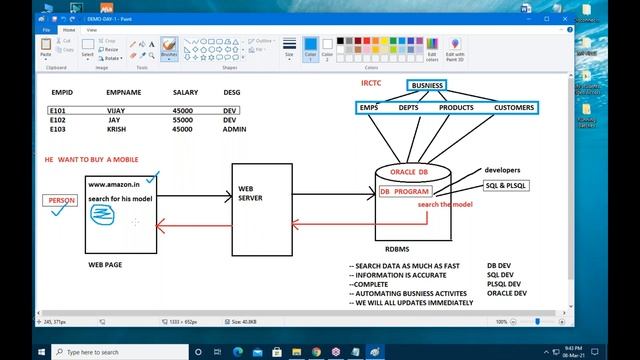Click the zoom in plus button
Viewport: 640px width, 360px height.
tap(562, 322)
